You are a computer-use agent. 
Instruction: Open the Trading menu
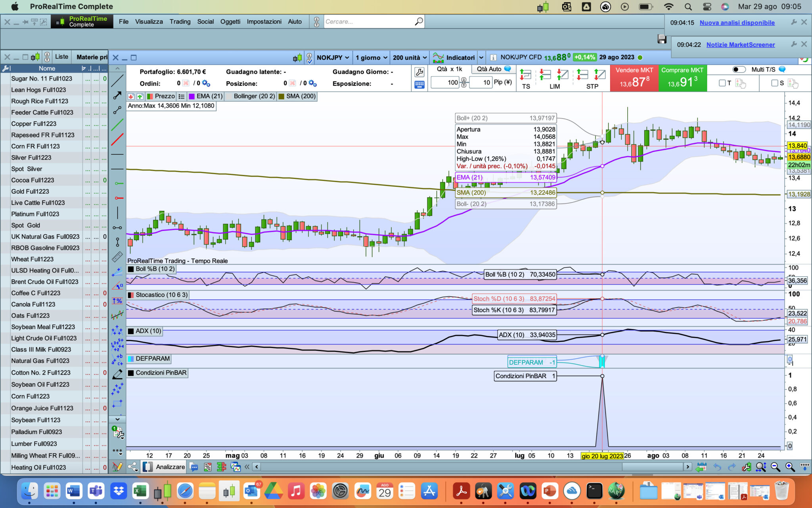pyautogui.click(x=180, y=22)
